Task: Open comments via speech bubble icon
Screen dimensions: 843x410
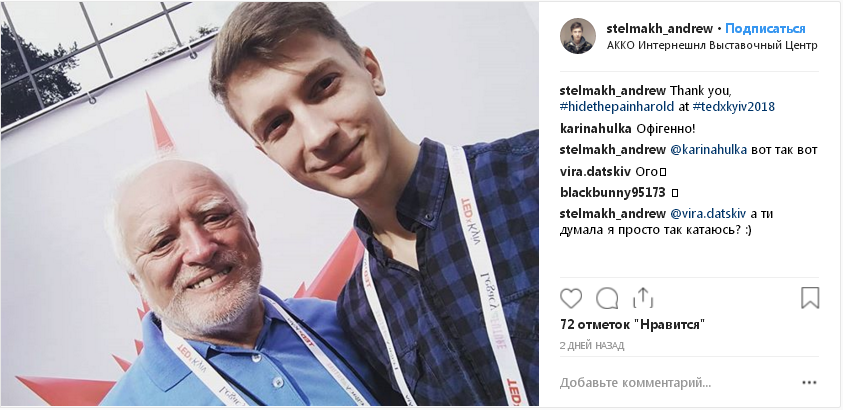Action: pyautogui.click(x=607, y=298)
